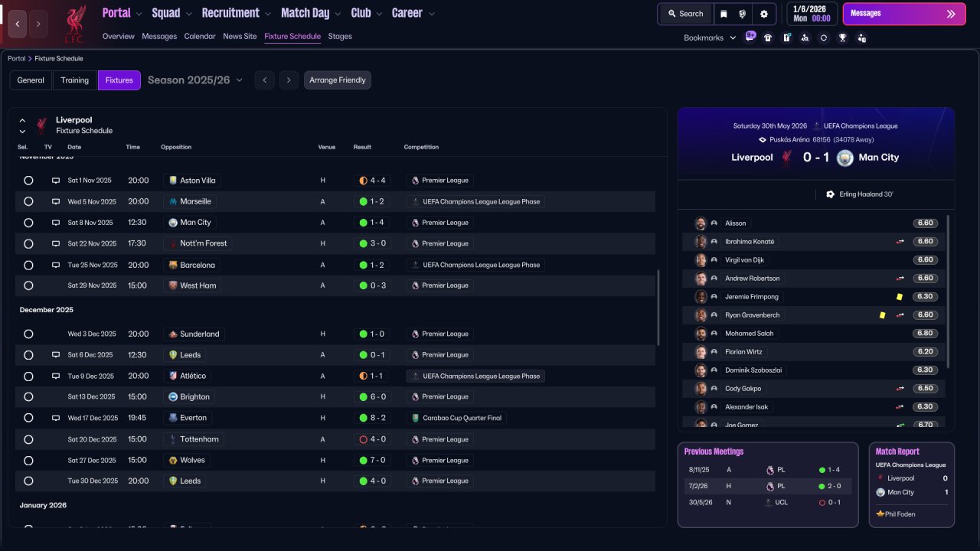Go to the next season arrow

[x=289, y=80]
